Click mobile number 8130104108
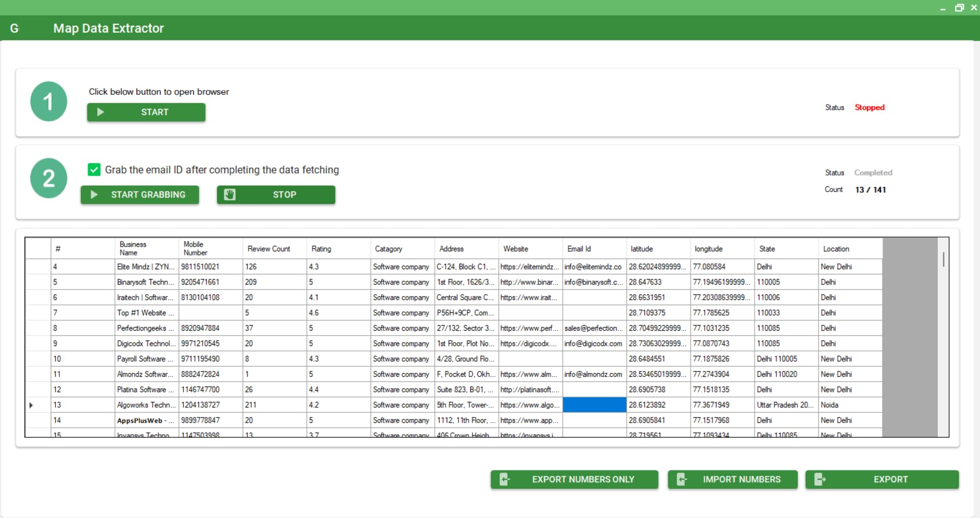This screenshot has height=518, width=980. tap(211, 297)
